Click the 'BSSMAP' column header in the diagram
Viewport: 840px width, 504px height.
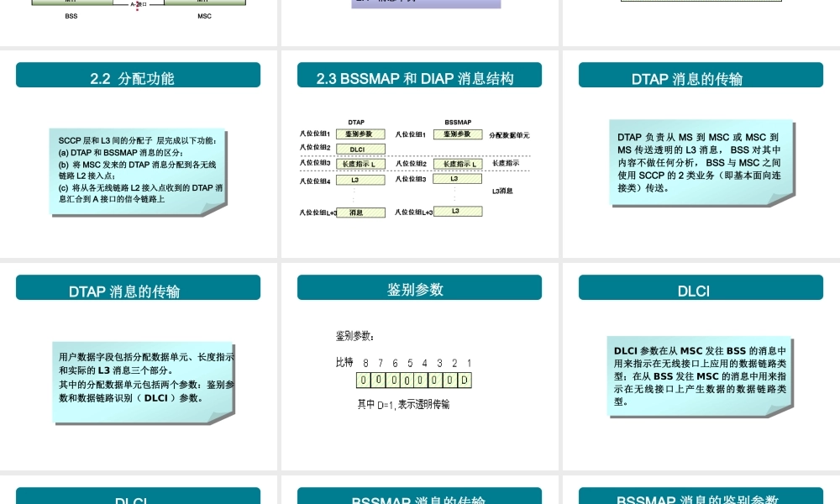[x=458, y=122]
